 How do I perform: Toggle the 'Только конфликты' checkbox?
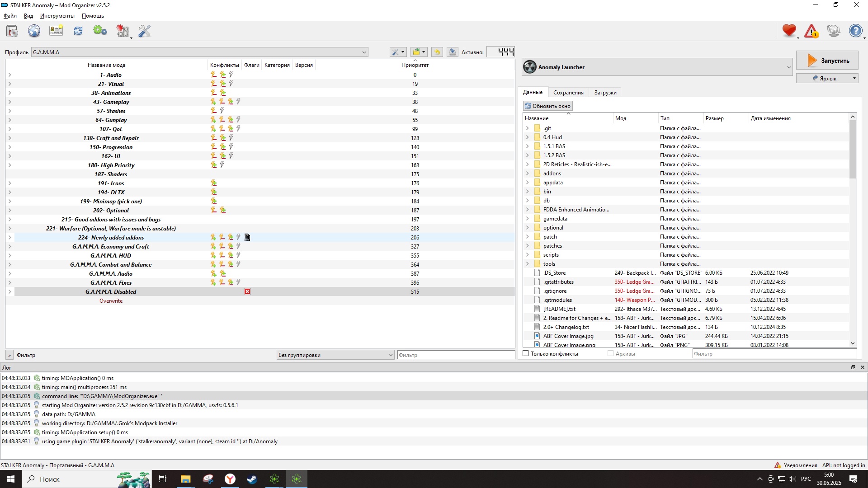click(525, 353)
